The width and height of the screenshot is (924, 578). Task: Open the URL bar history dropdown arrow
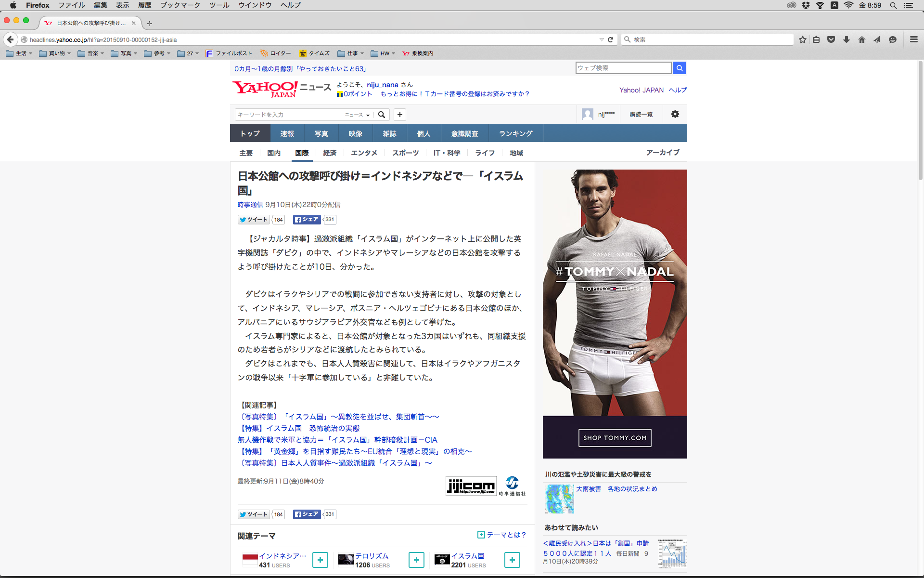click(601, 39)
